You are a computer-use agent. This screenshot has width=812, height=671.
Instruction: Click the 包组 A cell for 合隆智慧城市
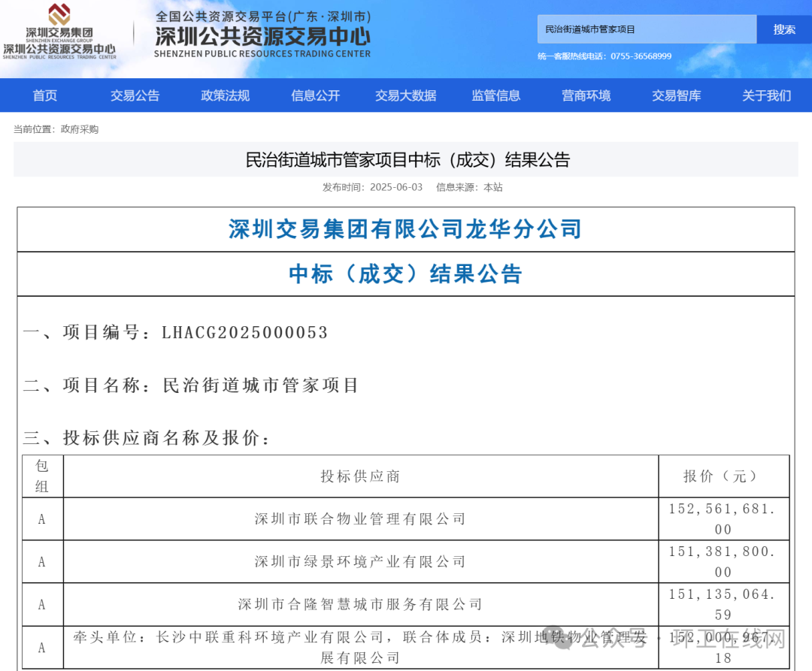pos(42,605)
